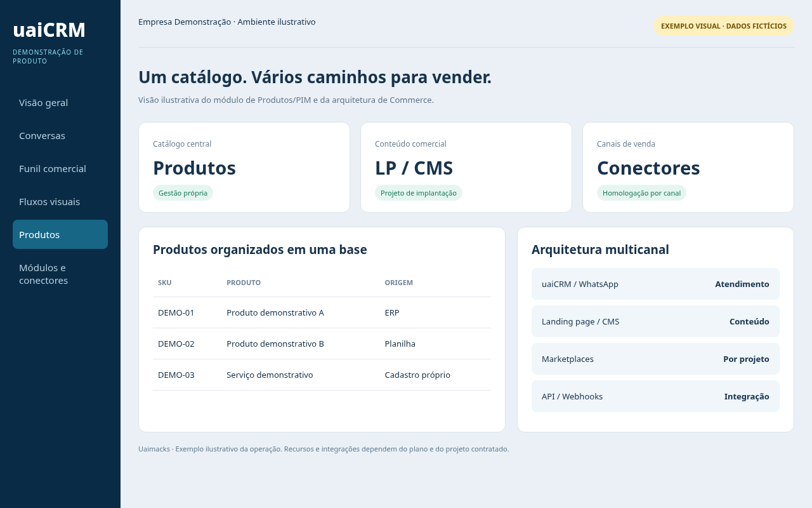Screen dimensions: 812x508
Task: Click the ORIGEM column header
Action: click(399, 283)
